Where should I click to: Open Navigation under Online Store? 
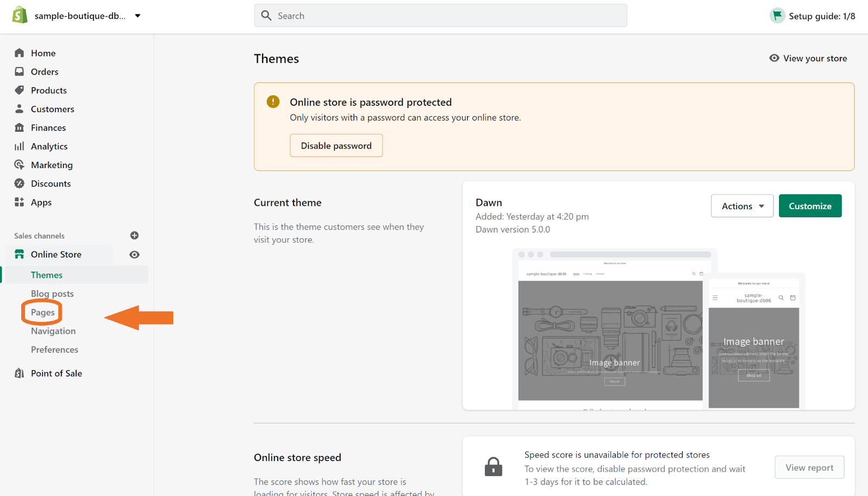point(53,331)
